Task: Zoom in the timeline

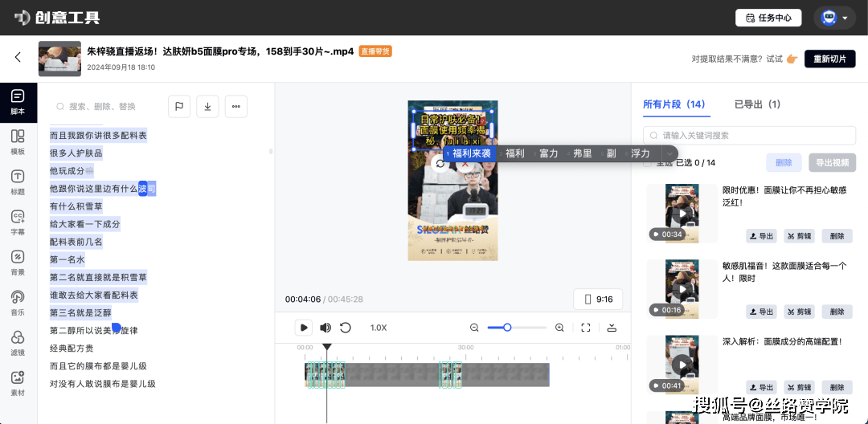Action: [559, 328]
